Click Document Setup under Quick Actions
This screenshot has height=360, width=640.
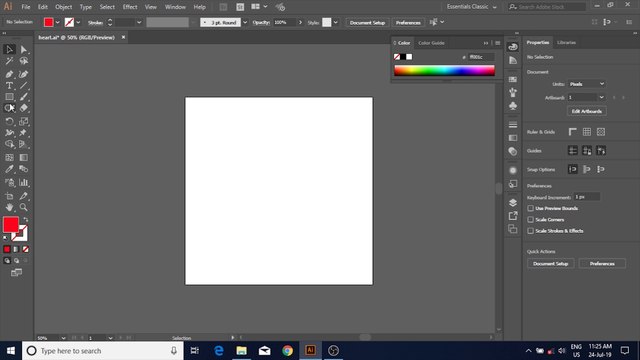(550, 264)
